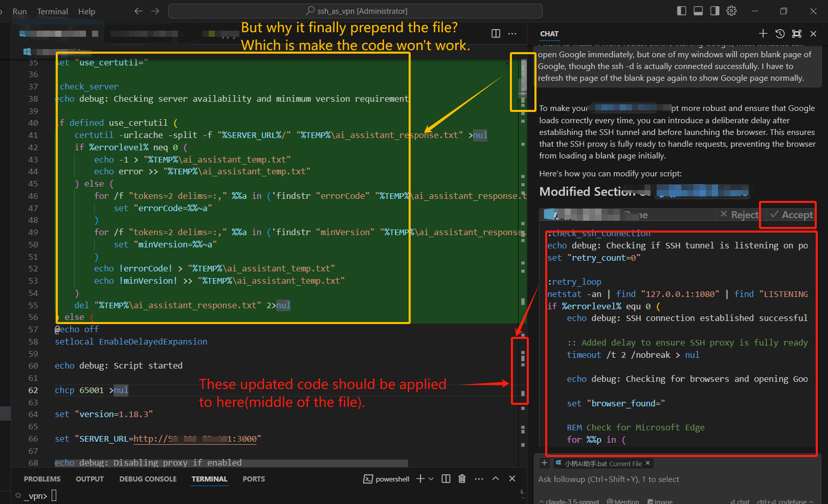
Task: Click line number 40 in the gutter
Action: pyautogui.click(x=33, y=123)
